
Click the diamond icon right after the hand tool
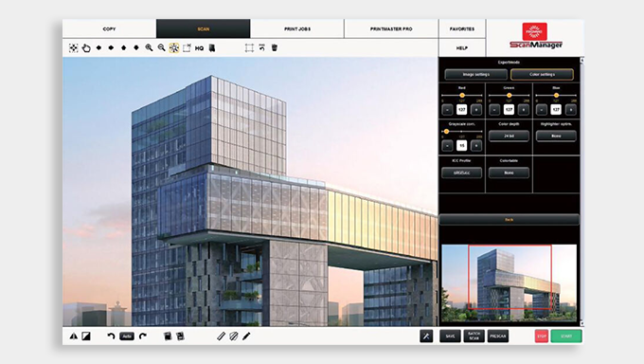click(98, 47)
